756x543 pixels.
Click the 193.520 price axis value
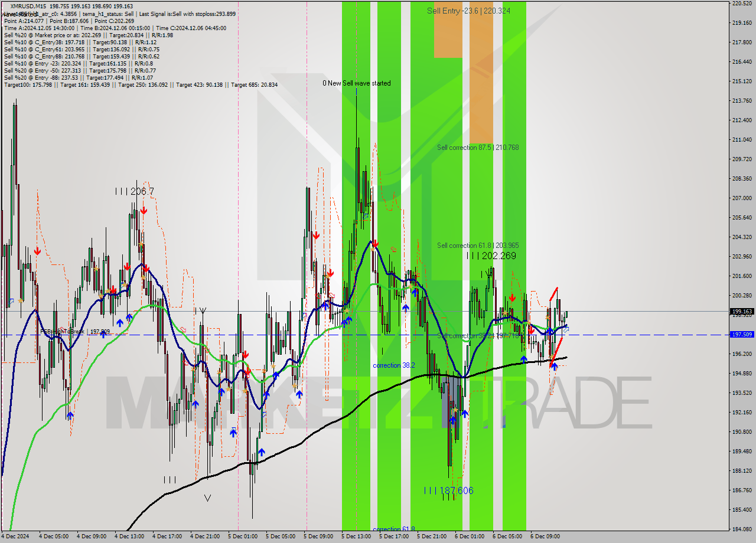click(x=742, y=392)
